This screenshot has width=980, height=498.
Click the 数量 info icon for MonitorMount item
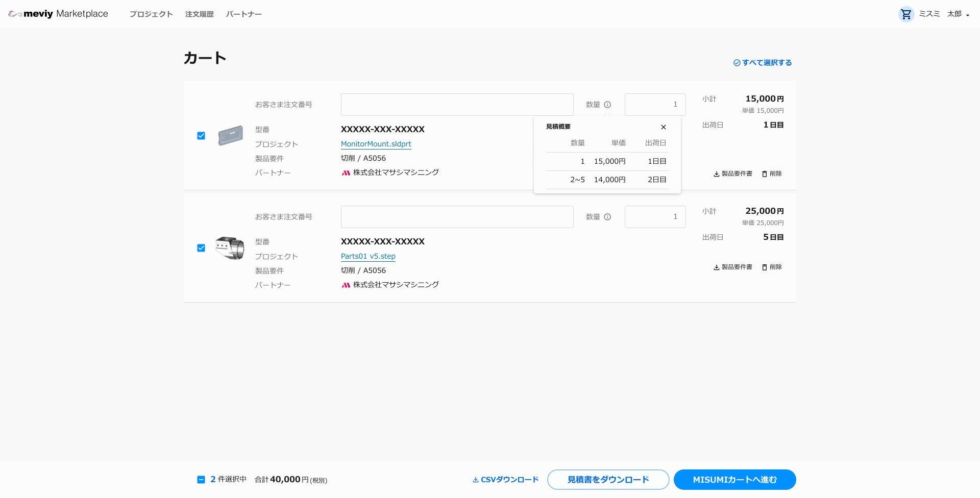pos(607,105)
